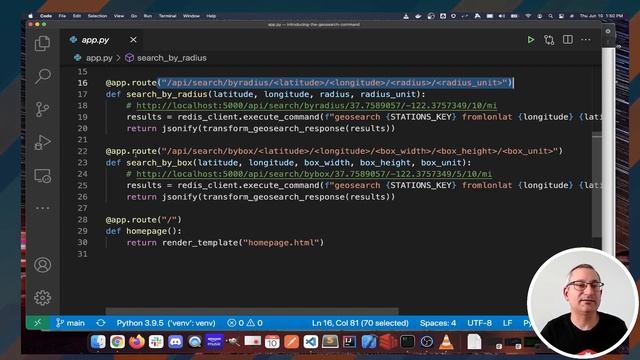This screenshot has width=640, height=360.
Task: Open Sublime Text from the dock
Action: (x=330, y=342)
